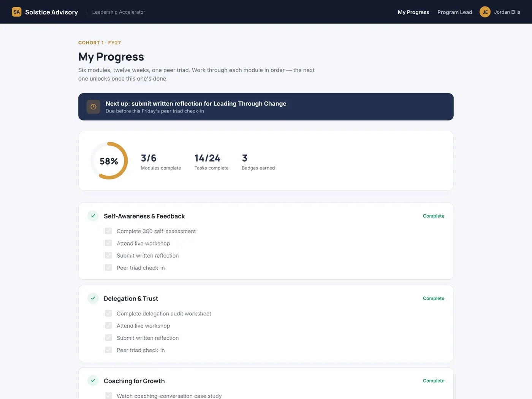The width and height of the screenshot is (532, 399).
Task: Expand the Self-Awareness & Feedback module title
Action: click(x=144, y=216)
